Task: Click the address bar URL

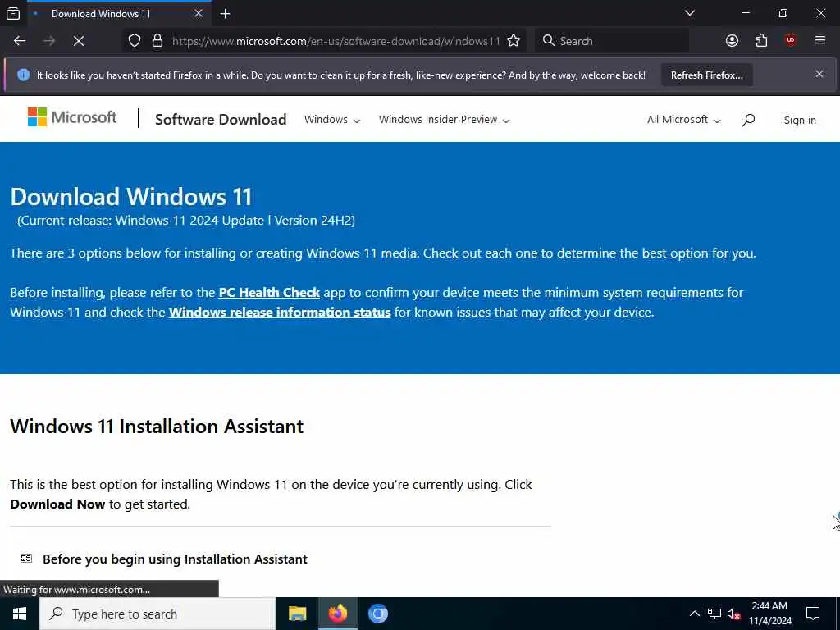Action: 336,41
